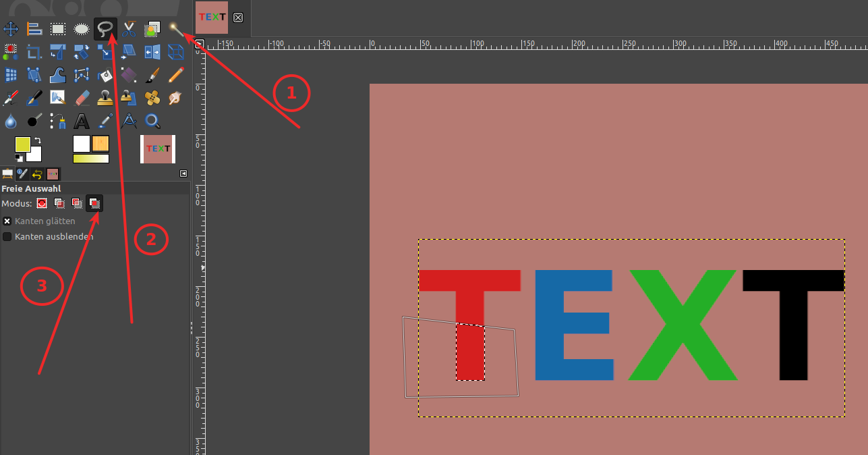The width and height of the screenshot is (868, 455).
Task: Activate the Fuzzy Select magic wand
Action: click(x=176, y=29)
